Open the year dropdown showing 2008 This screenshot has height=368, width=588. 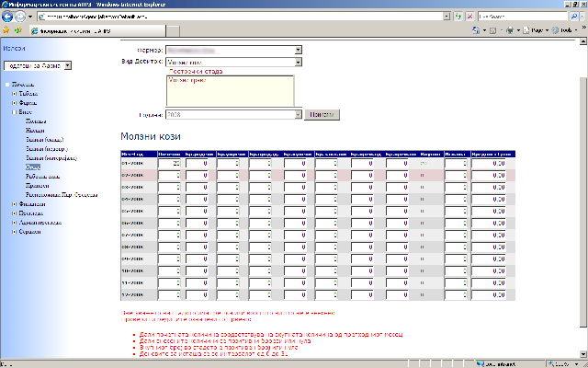pos(298,114)
